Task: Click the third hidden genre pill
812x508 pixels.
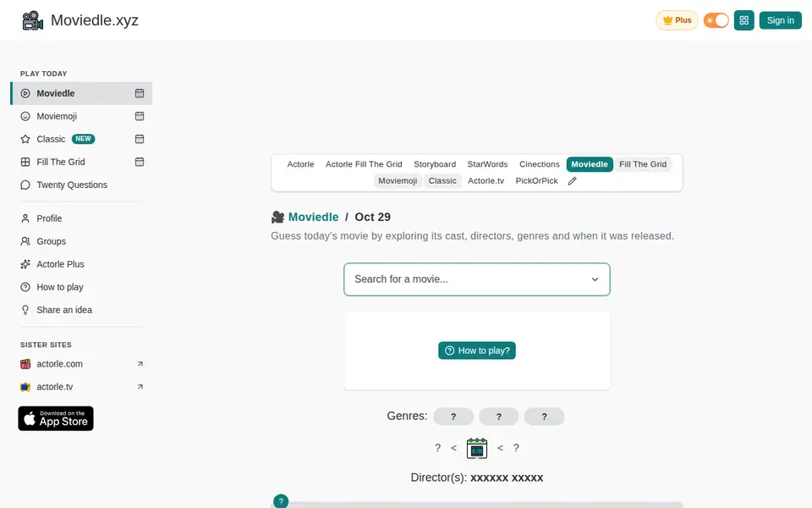Action: click(x=544, y=417)
